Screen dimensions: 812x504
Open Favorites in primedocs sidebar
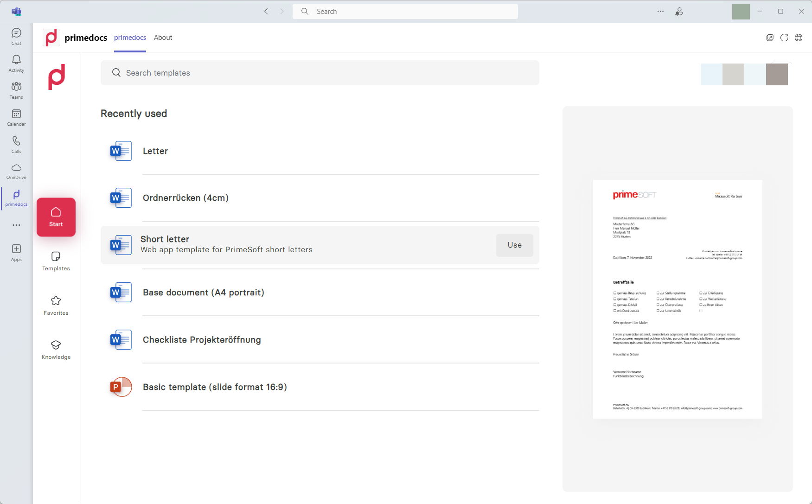[56, 306]
